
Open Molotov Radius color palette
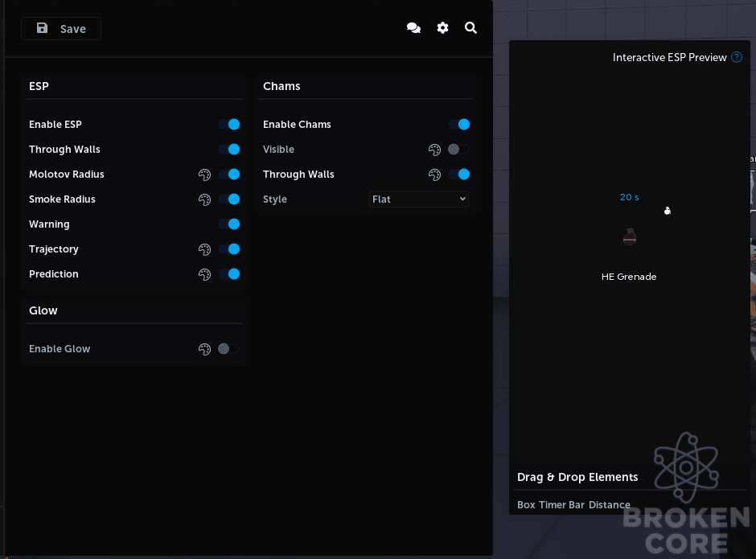[x=204, y=175]
